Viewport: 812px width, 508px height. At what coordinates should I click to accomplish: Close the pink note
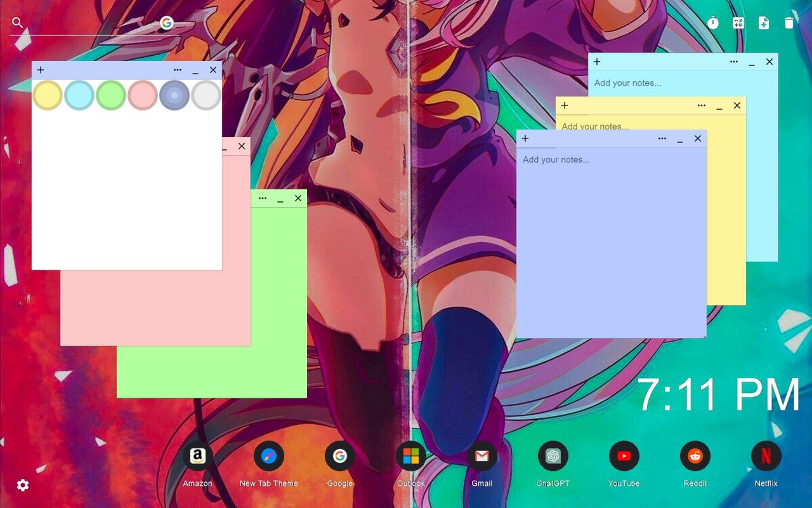tap(242, 146)
